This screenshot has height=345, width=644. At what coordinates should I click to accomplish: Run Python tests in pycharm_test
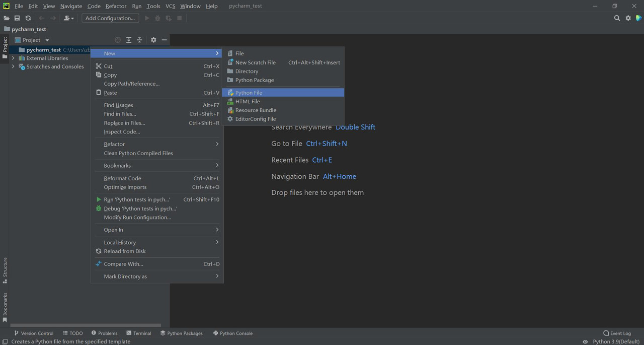tap(157, 199)
